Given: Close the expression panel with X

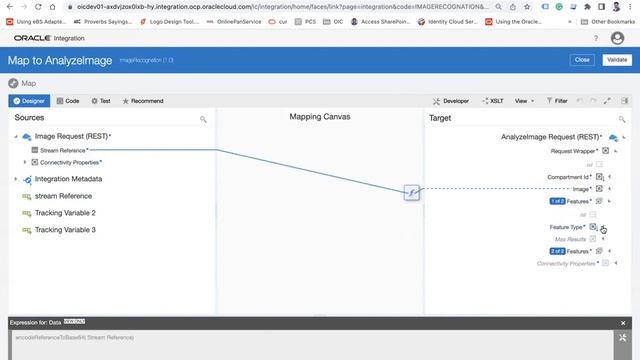Looking at the screenshot, I should (x=623, y=323).
